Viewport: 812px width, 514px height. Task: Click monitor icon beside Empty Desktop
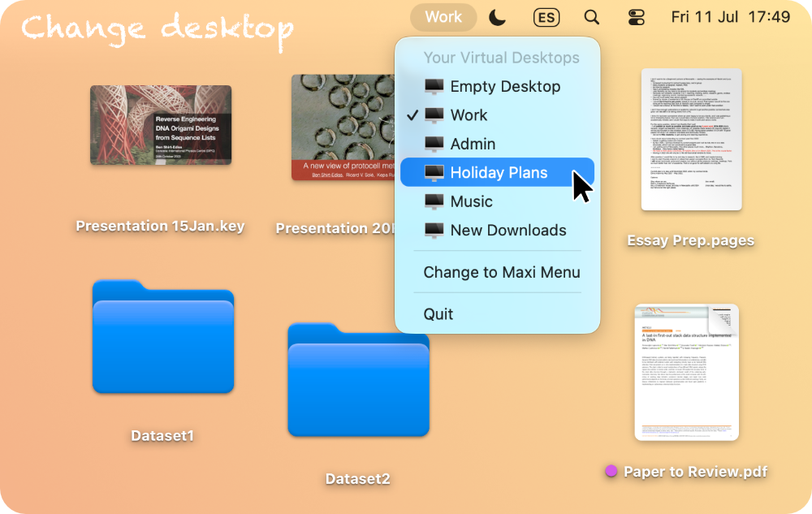[x=434, y=86]
